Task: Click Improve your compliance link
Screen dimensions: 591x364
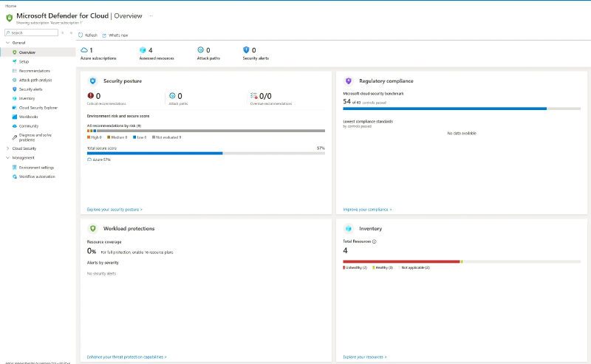Action: [367, 209]
